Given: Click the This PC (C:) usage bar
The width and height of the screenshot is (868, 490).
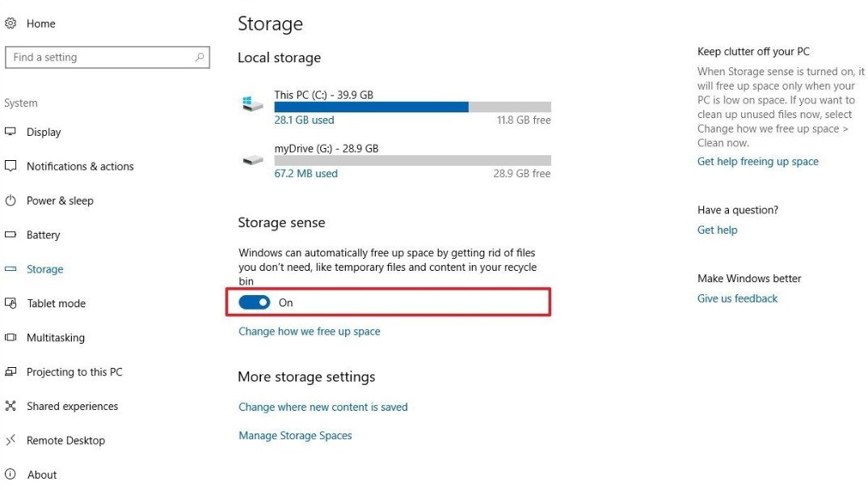Looking at the screenshot, I should [x=412, y=107].
